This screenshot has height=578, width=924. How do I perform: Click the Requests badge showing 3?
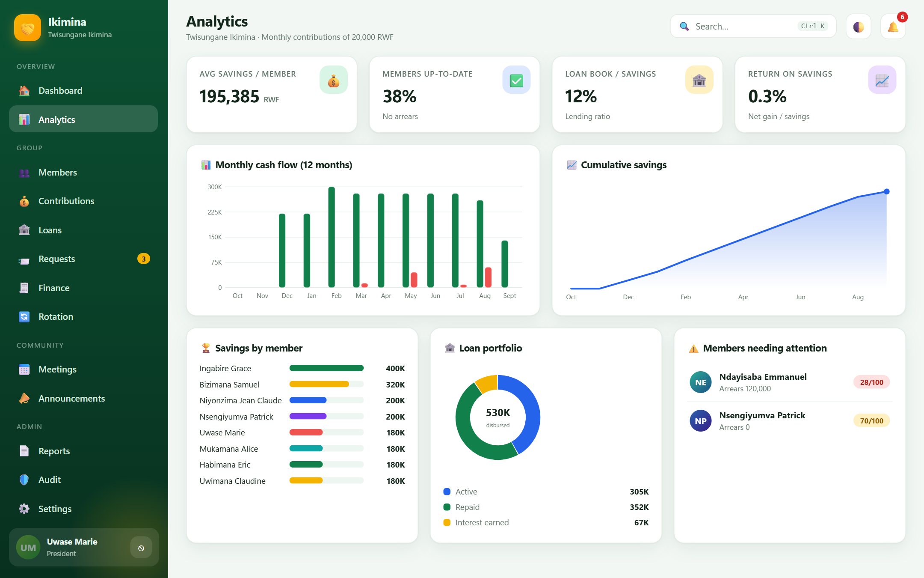point(143,259)
